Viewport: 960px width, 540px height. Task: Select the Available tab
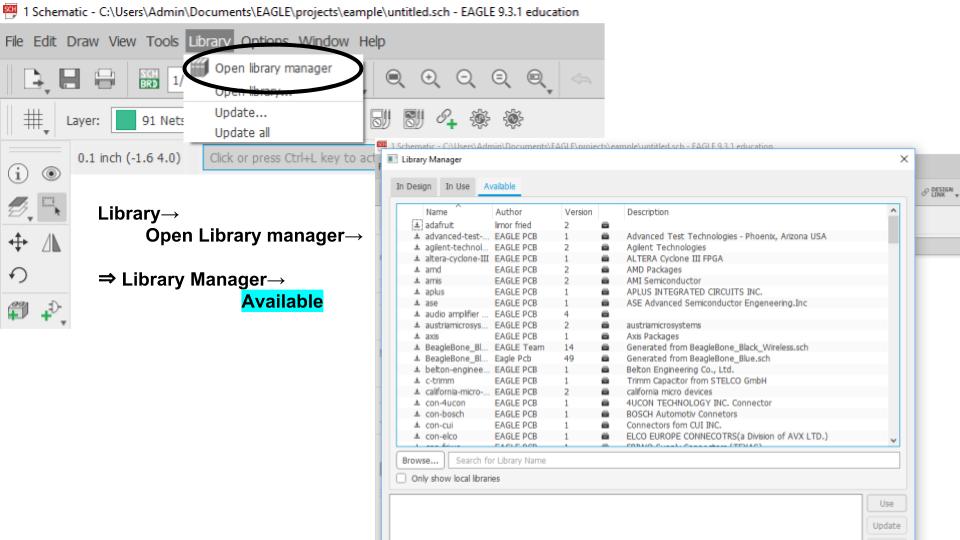pyautogui.click(x=500, y=186)
